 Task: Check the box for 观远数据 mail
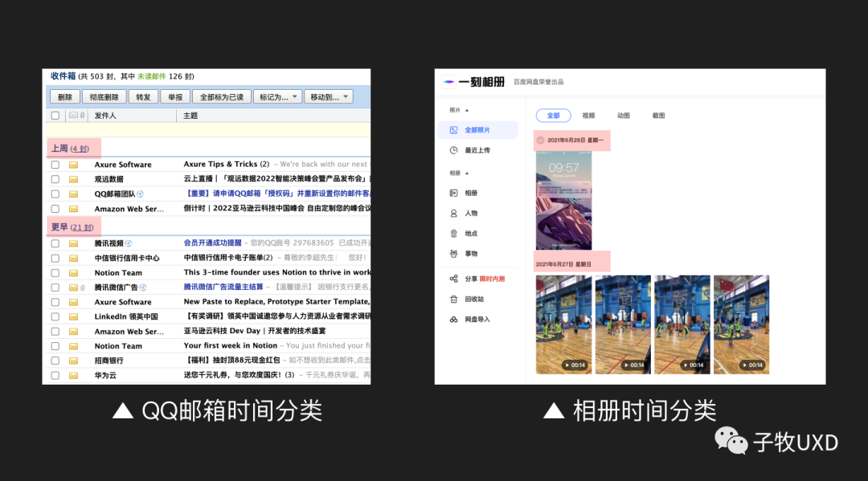[55, 179]
